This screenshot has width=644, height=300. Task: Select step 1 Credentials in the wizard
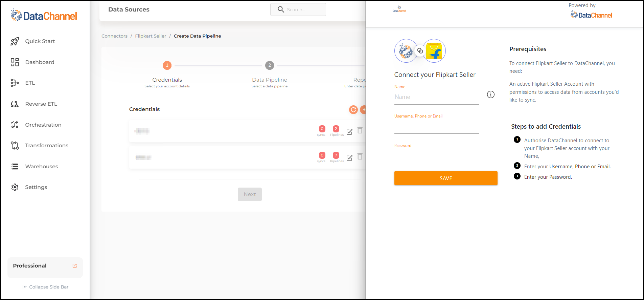click(167, 65)
